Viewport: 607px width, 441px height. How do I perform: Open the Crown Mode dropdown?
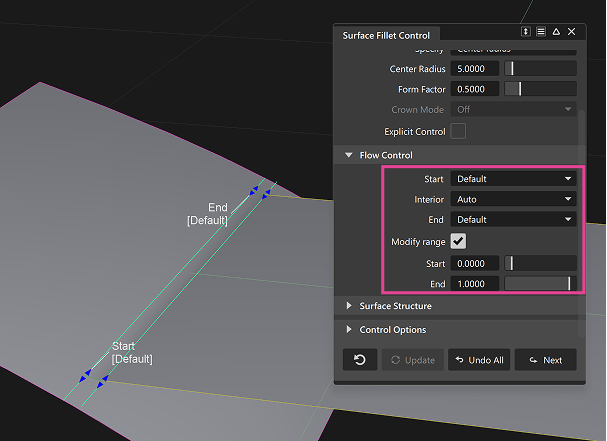[x=513, y=110]
